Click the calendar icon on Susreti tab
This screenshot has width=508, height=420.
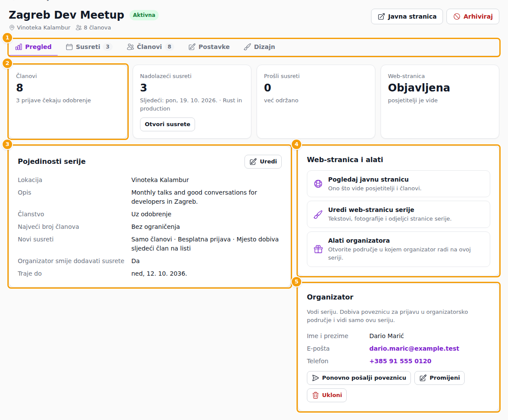[x=69, y=47]
